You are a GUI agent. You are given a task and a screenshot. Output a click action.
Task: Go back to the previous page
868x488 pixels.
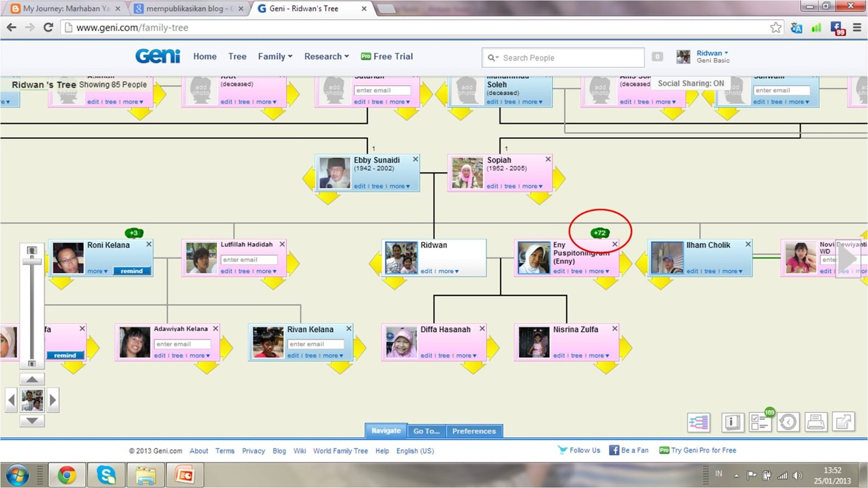[x=11, y=27]
